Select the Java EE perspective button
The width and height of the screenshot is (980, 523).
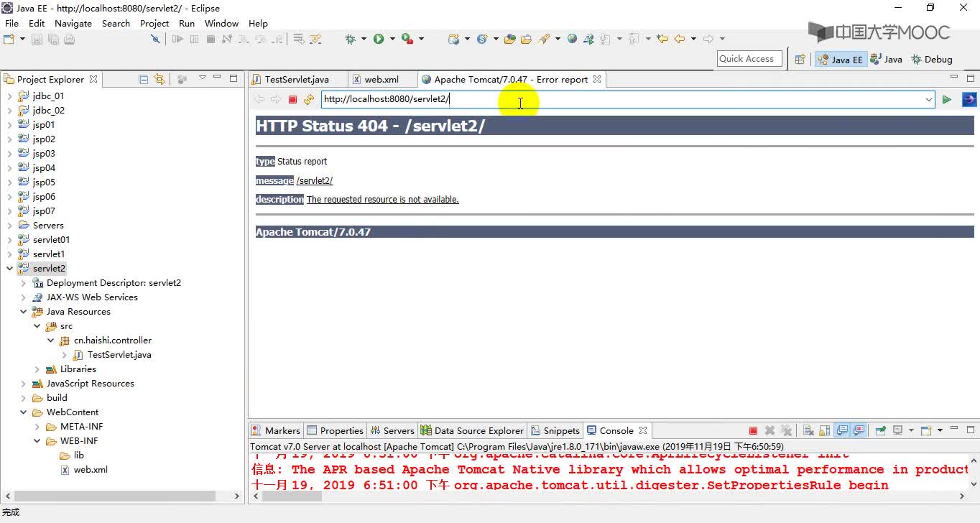[840, 59]
